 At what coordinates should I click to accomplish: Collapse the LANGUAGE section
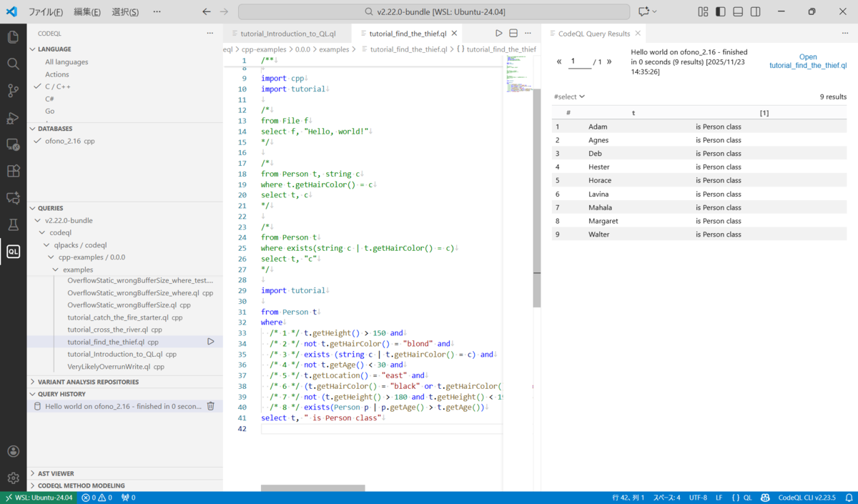pyautogui.click(x=54, y=49)
